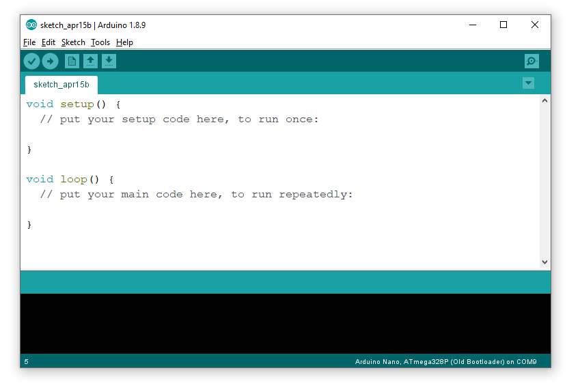The height and width of the screenshot is (392, 580).
Task: Click the editor scrollbar up arrow
Action: point(544,100)
